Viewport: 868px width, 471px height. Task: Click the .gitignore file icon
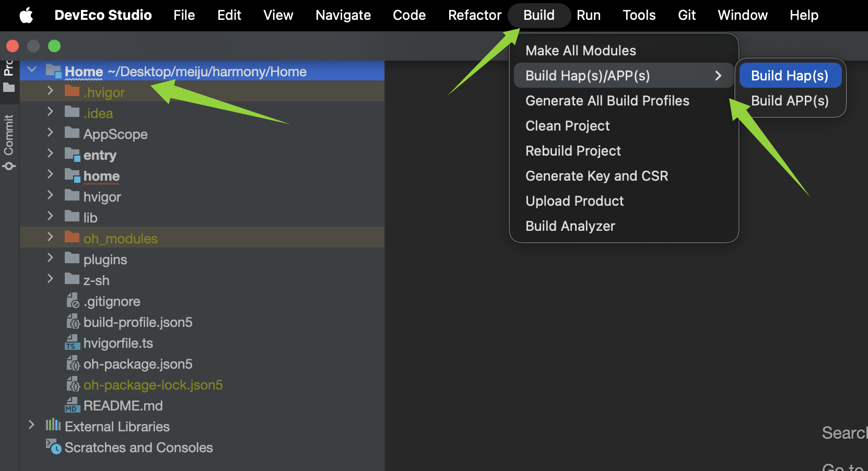[73, 301]
